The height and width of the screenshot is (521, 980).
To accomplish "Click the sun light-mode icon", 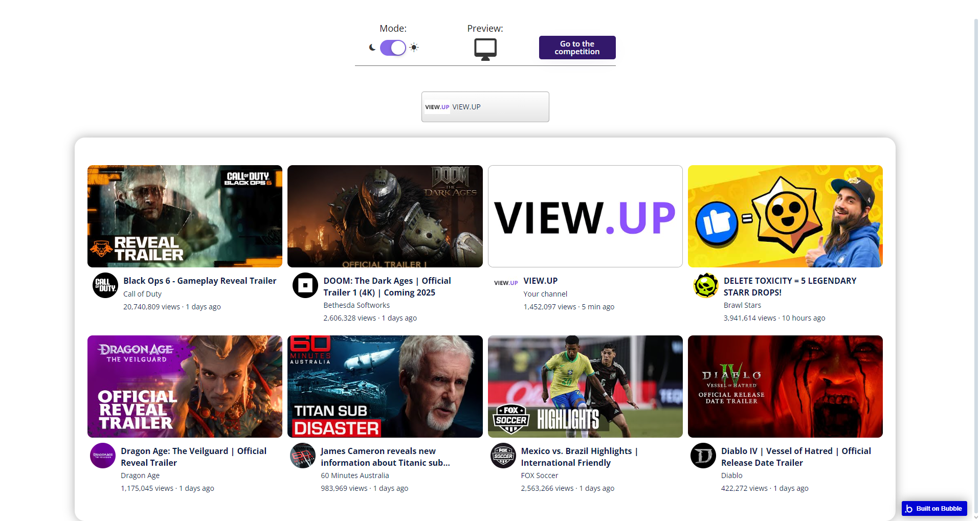I will click(x=414, y=48).
